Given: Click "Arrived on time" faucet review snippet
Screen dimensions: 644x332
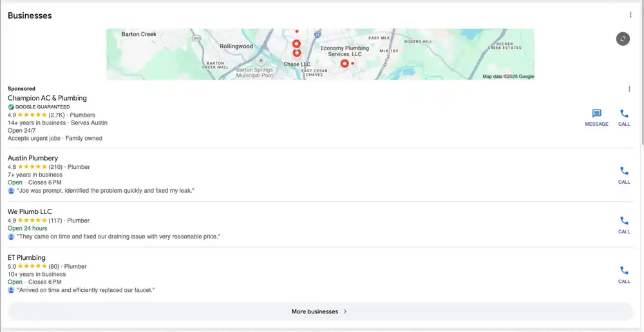Looking at the screenshot, I should tap(86, 290).
